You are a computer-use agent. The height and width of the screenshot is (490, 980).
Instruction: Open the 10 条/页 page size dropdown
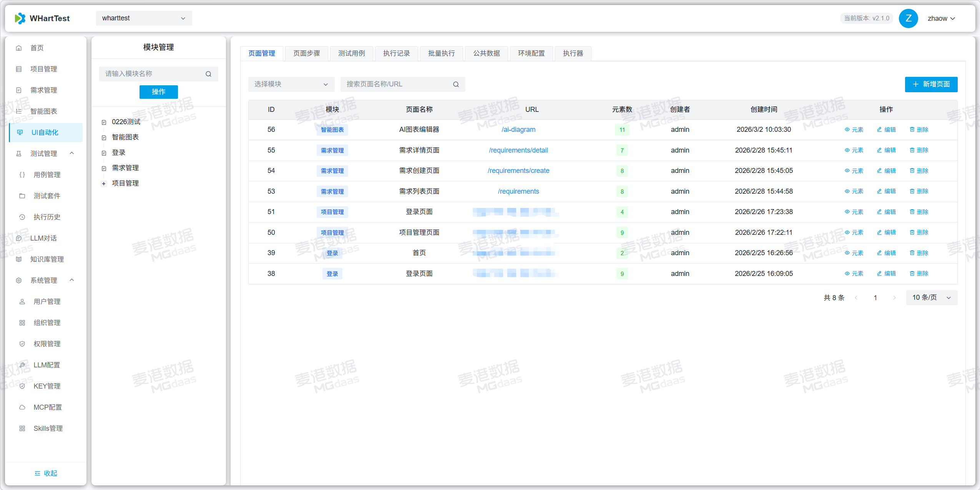pos(931,297)
